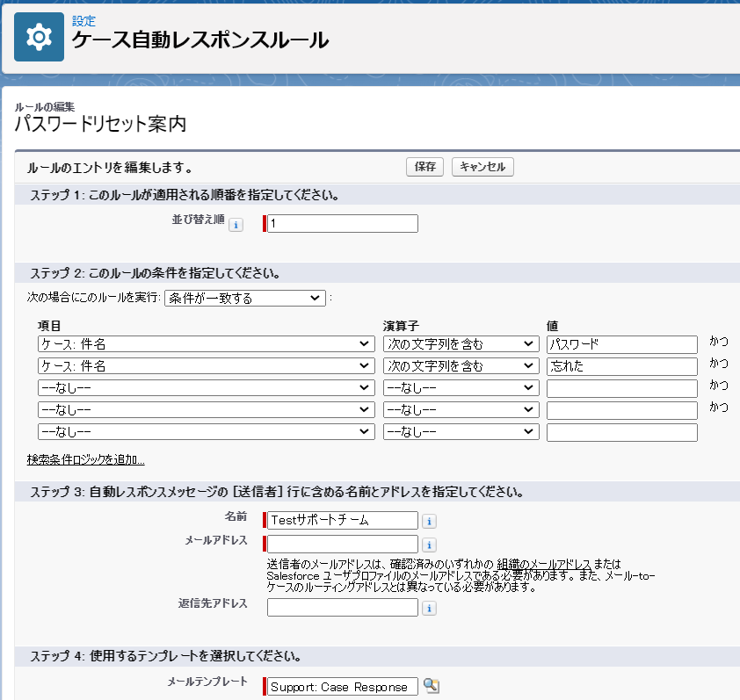Image resolution: width=740 pixels, height=700 pixels.
Task: Open operator dropdown for パスワード row
Action: click(x=461, y=344)
